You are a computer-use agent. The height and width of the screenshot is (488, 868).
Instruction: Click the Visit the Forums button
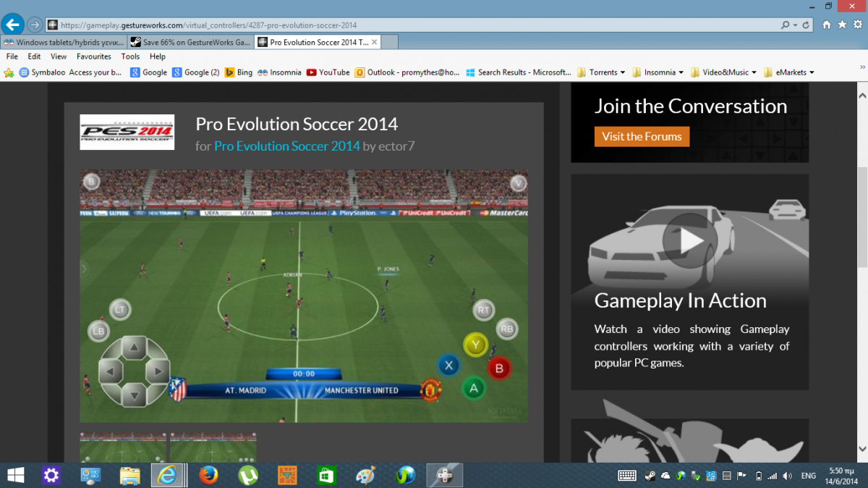(x=642, y=136)
